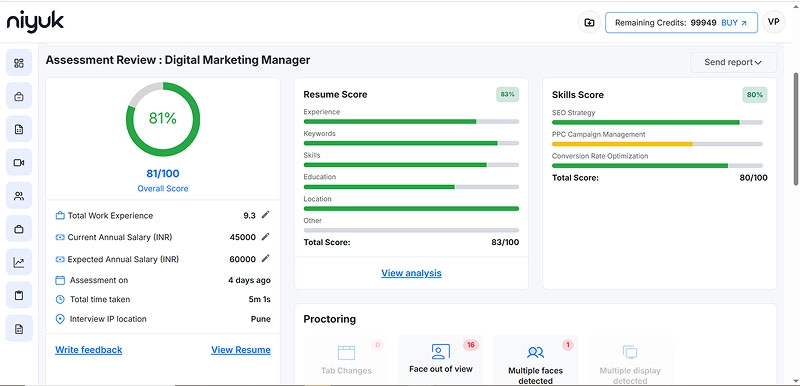Screen dimensions: 800x386
Task: Click the 4 days ago value
Action: click(x=249, y=280)
